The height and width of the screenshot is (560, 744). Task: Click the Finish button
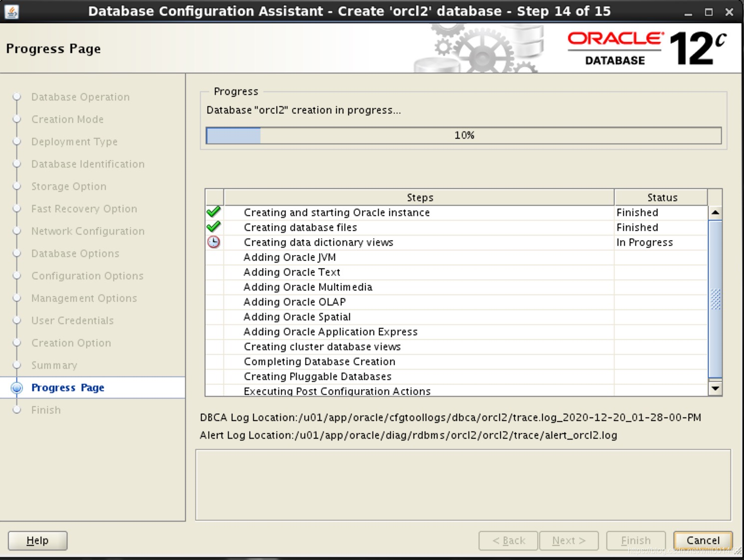point(636,541)
